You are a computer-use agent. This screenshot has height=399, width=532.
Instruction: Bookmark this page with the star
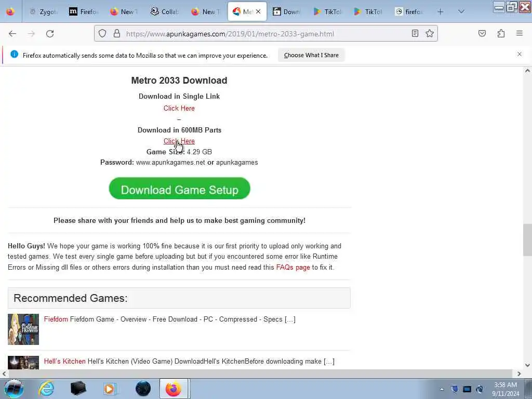[430, 33]
